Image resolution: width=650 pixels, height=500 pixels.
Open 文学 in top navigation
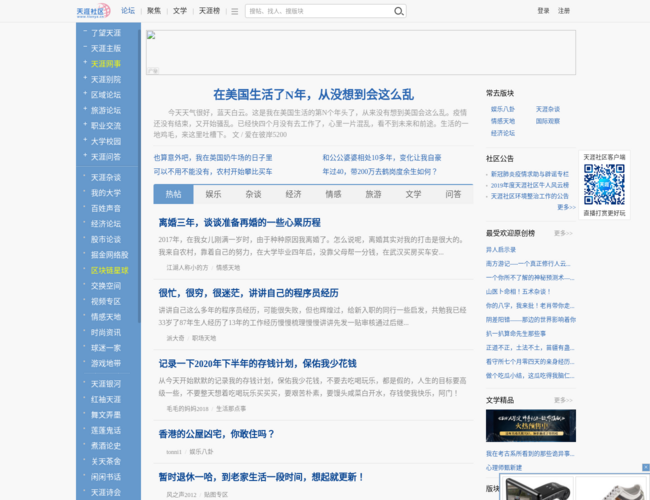[179, 11]
